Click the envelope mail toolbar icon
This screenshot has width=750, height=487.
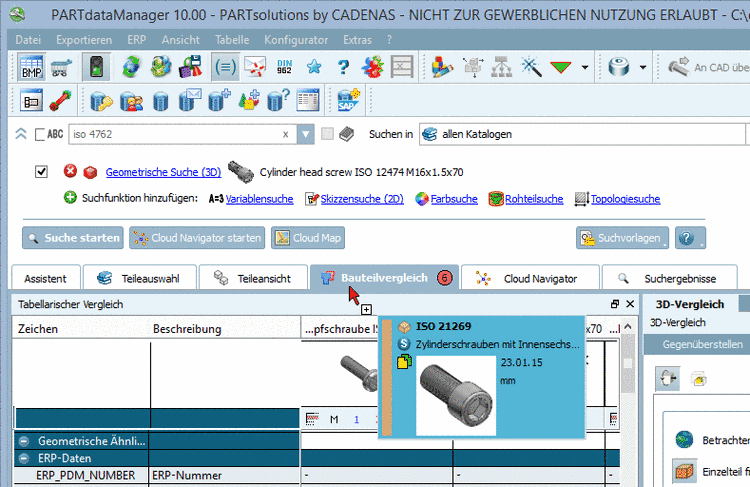255,67
